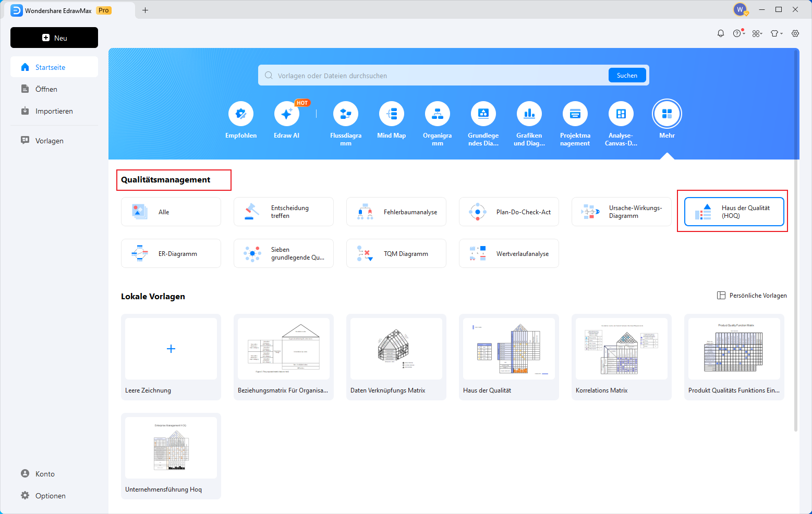
Task: Choose Sieben grundlegende Qu... template type
Action: pyautogui.click(x=284, y=253)
